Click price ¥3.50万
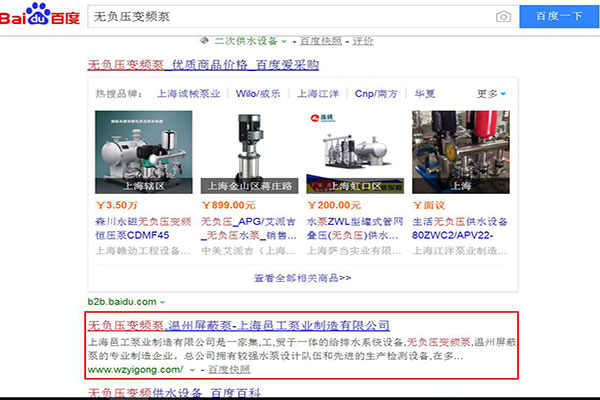This screenshot has height=400, width=600. [117, 205]
